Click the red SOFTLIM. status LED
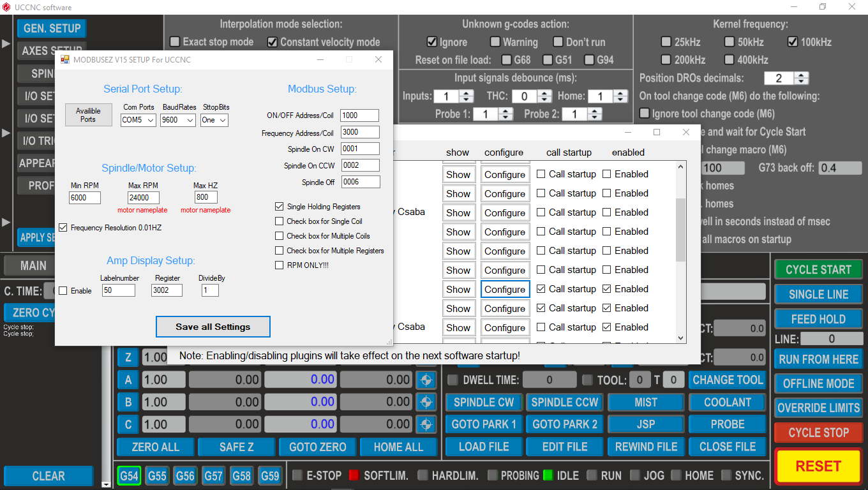 pyautogui.click(x=354, y=475)
